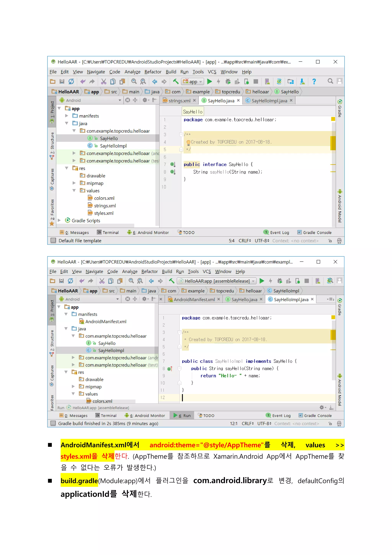Toggle Gradle side panel in top window
This screenshot has height=555, width=392.
click(x=340, y=108)
